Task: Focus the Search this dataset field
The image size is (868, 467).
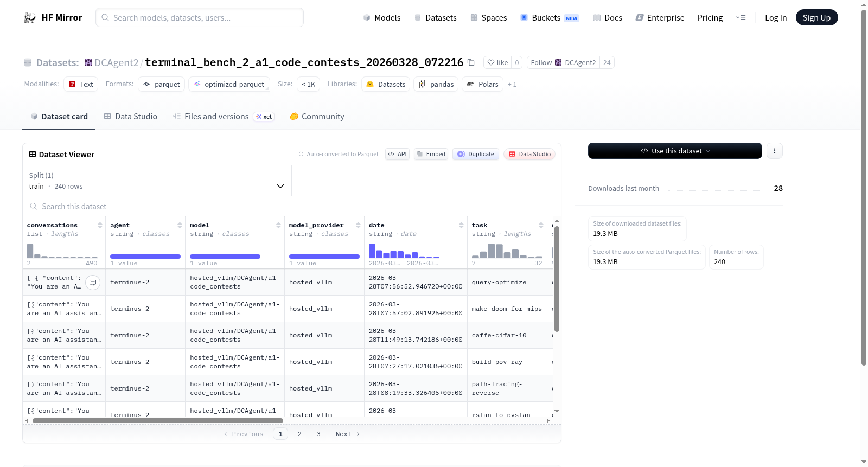Action: coord(292,207)
